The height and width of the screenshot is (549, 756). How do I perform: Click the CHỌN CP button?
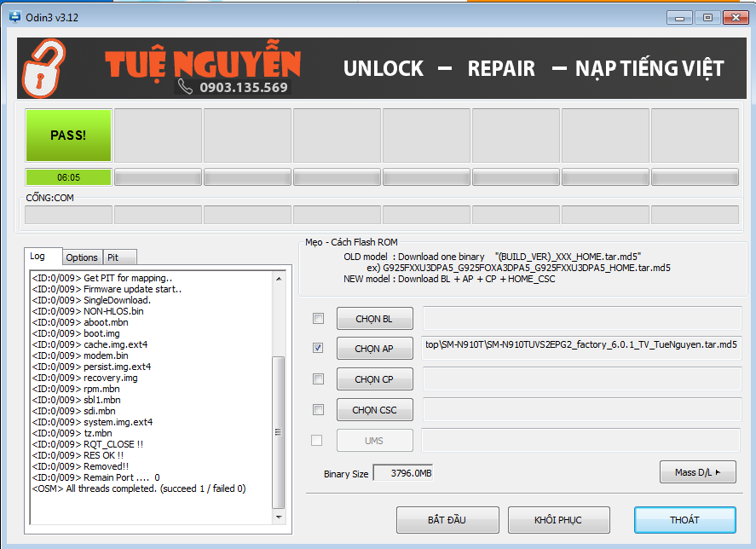point(375,379)
